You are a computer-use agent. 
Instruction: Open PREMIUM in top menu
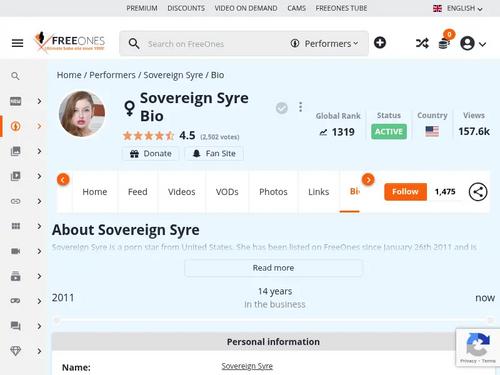[142, 8]
